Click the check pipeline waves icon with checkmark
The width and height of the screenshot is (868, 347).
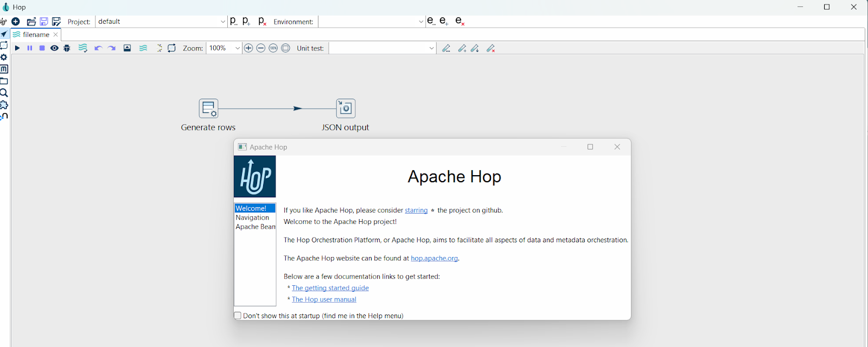pos(83,48)
